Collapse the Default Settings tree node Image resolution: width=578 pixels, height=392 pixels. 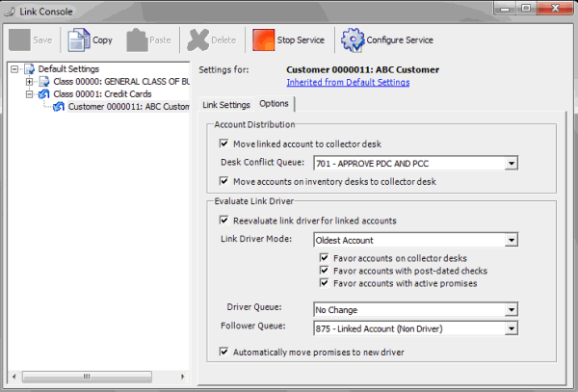coord(14,69)
